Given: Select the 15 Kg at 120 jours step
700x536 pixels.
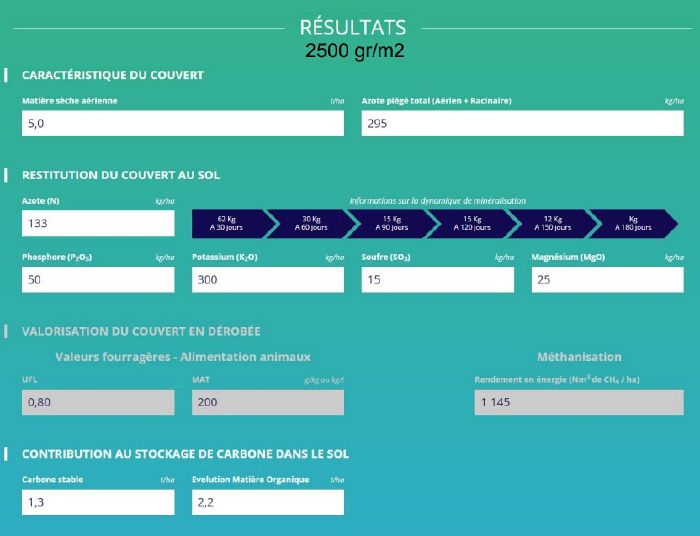Looking at the screenshot, I should click(x=472, y=223).
